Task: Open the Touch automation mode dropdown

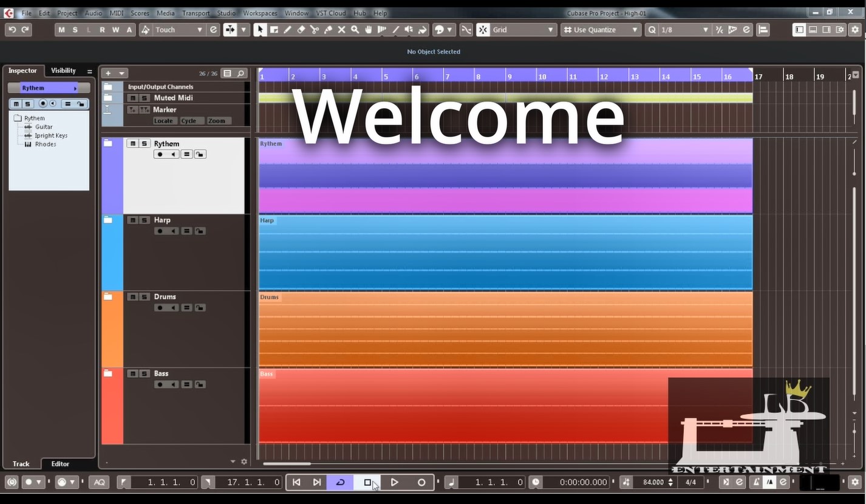Action: (x=200, y=29)
